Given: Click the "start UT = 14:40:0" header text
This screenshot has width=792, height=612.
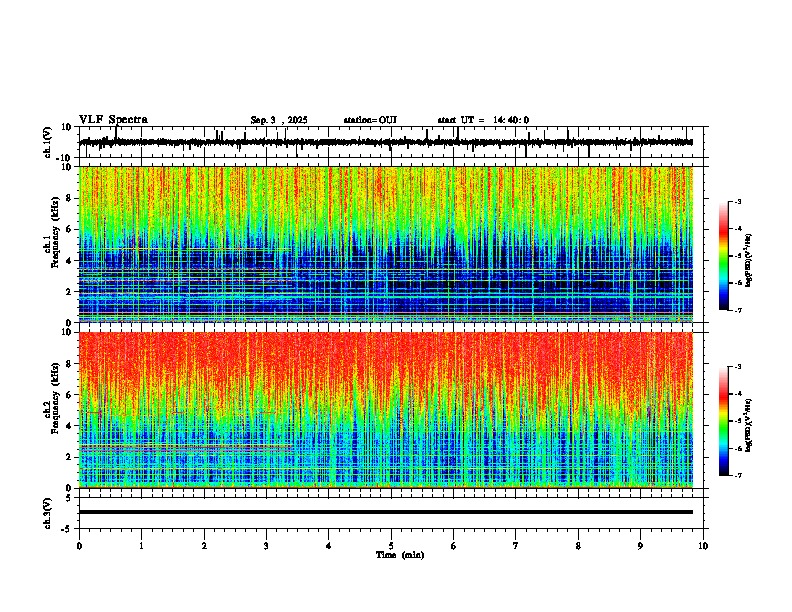Looking at the screenshot, I should [x=483, y=120].
